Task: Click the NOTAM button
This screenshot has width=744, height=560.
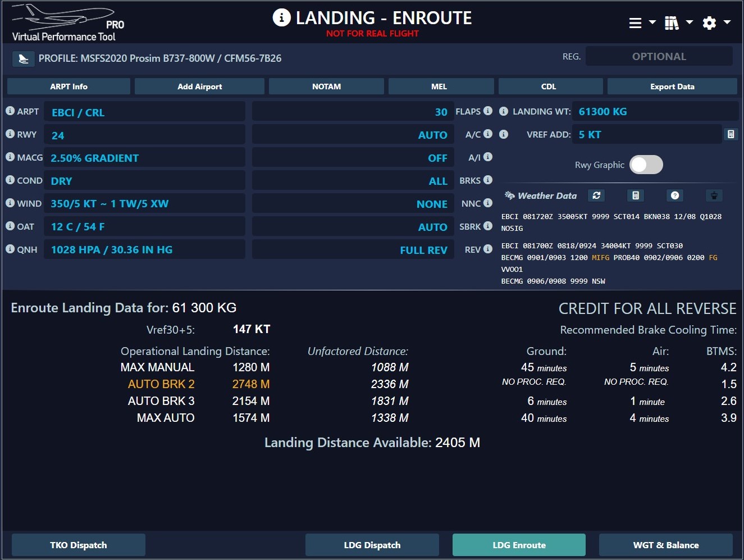Action: point(326,86)
